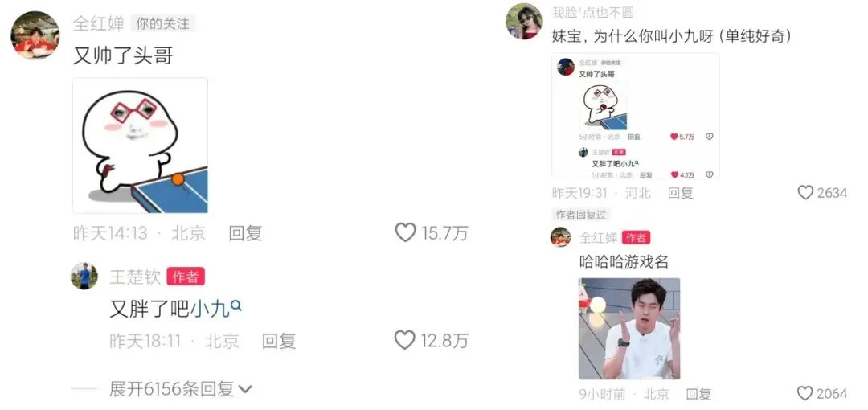Click chevron after 展开6156条回复
The image size is (868, 410).
[x=244, y=389]
